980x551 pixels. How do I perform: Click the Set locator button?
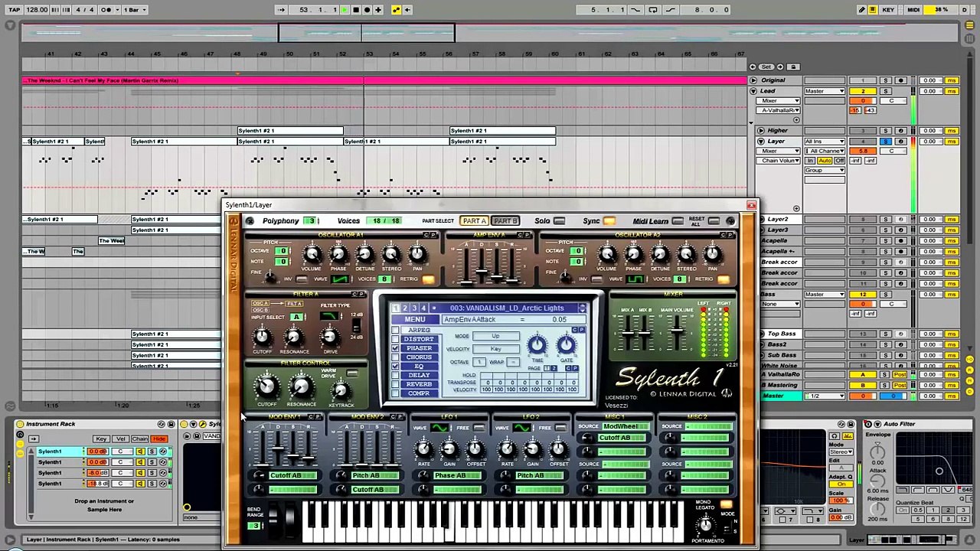click(767, 67)
